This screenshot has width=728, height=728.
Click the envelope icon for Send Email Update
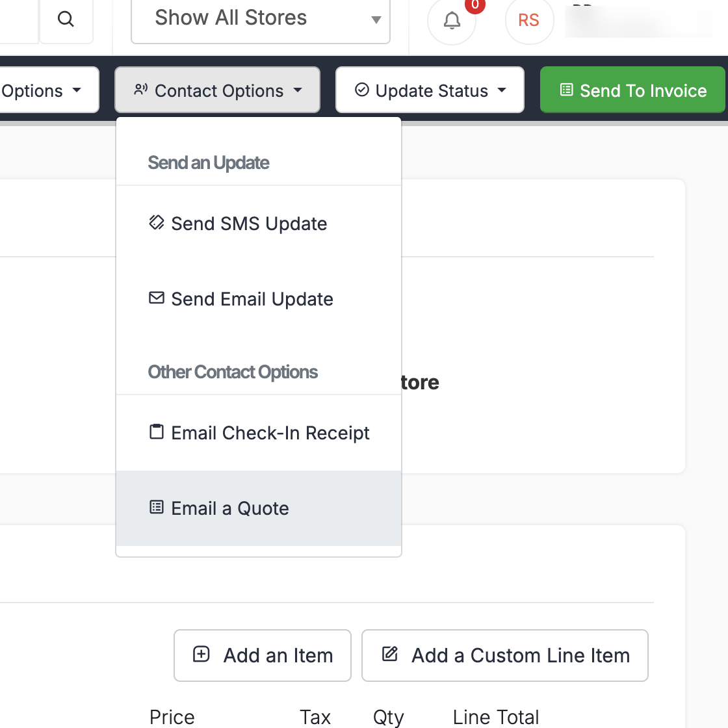[x=157, y=298]
